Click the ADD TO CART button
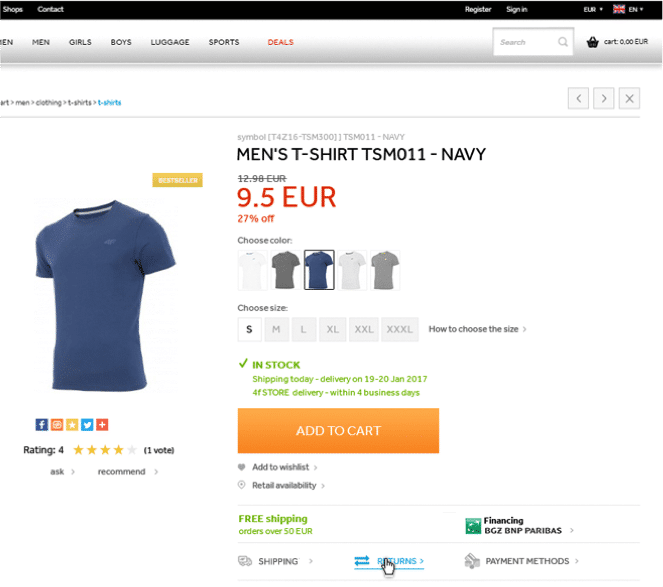 tap(338, 431)
